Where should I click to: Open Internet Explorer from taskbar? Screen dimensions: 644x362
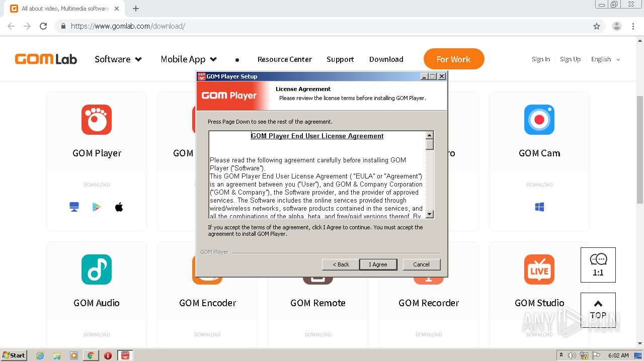40,355
